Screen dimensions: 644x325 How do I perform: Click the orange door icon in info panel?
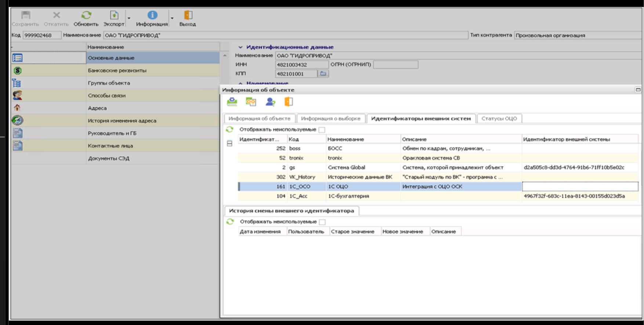click(289, 102)
